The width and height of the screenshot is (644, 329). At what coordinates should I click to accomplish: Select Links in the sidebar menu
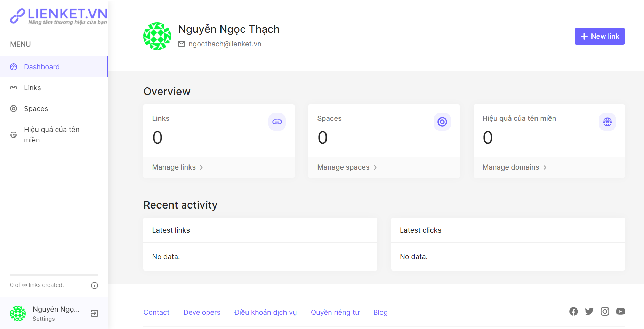tap(32, 88)
